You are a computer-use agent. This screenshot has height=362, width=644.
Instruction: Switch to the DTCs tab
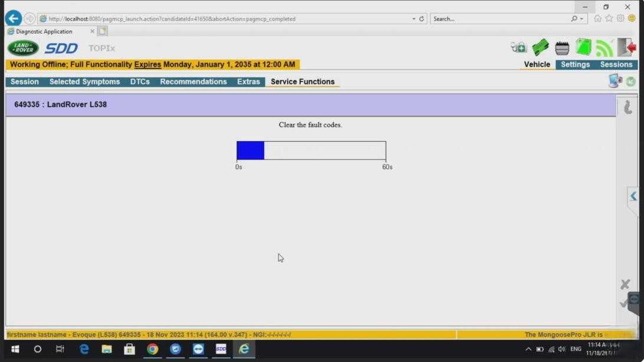(x=140, y=81)
